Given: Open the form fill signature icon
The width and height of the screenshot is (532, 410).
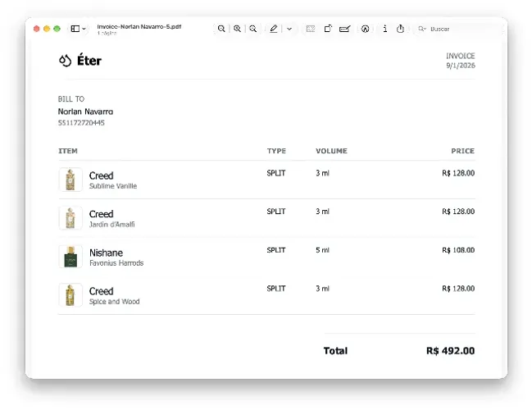Looking at the screenshot, I should coord(345,29).
